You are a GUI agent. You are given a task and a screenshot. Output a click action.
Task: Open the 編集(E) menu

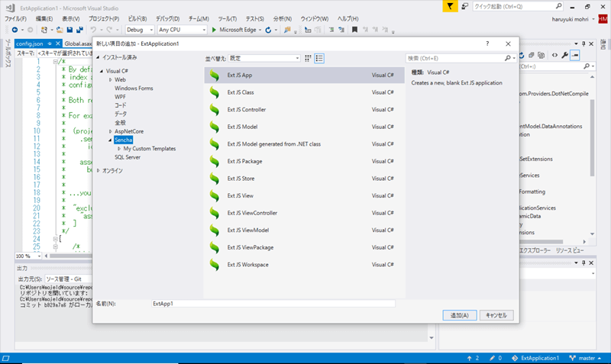pyautogui.click(x=44, y=18)
